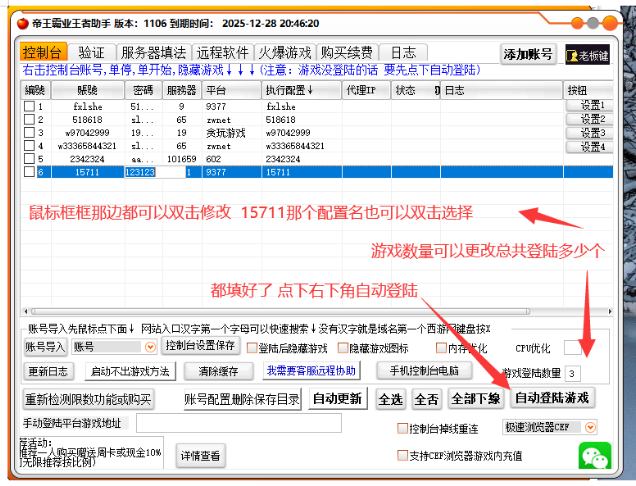
Task: Enable 隐藏游戏图标 checkbox
Action: 343,348
